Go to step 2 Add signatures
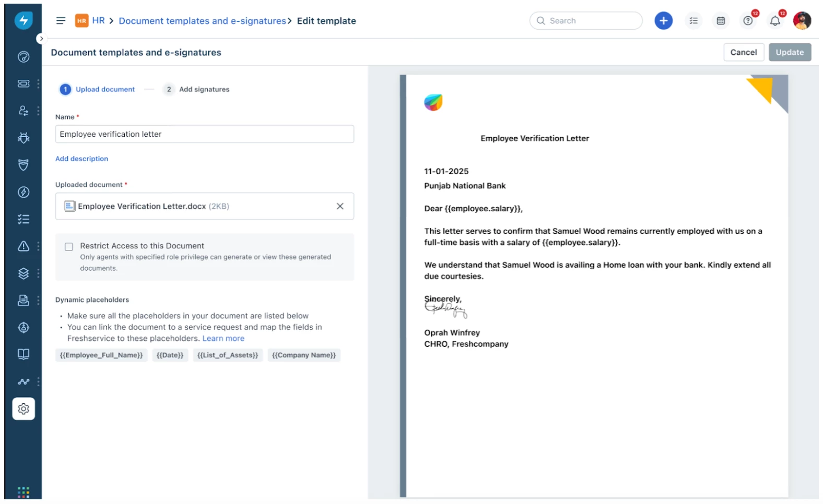823x504 pixels. pos(197,89)
